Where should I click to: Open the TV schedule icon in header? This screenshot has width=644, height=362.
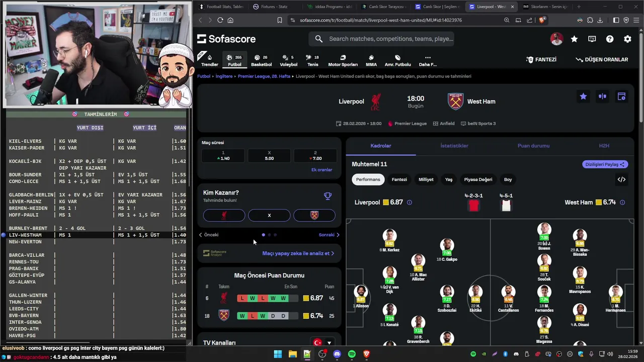pyautogui.click(x=592, y=39)
